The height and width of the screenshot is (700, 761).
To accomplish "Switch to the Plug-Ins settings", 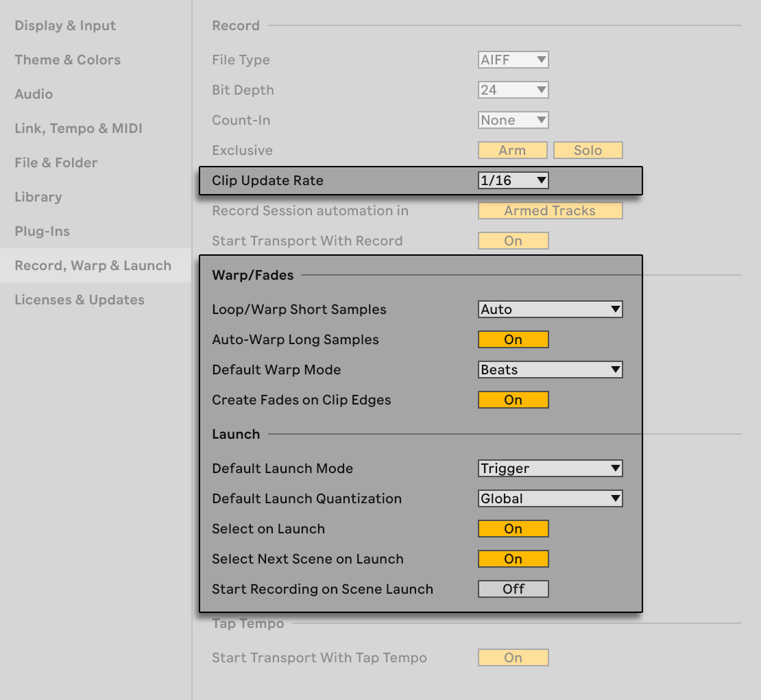I will 43,231.
